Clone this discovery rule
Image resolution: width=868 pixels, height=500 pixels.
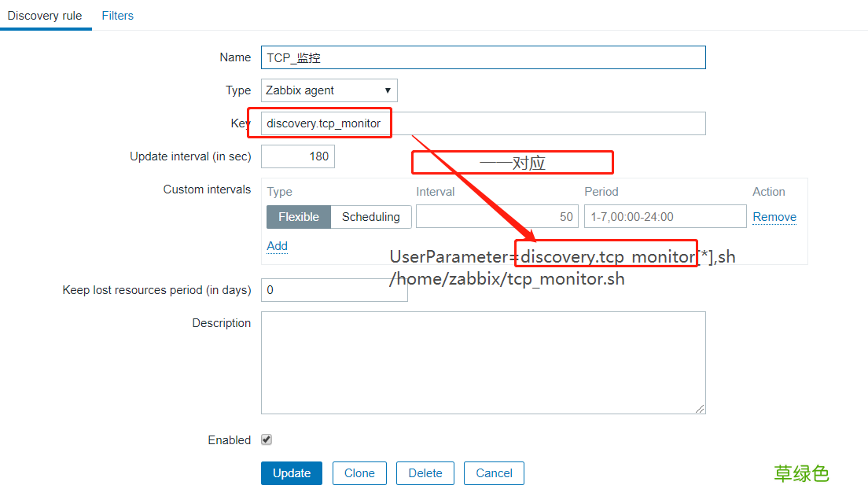[x=359, y=473]
